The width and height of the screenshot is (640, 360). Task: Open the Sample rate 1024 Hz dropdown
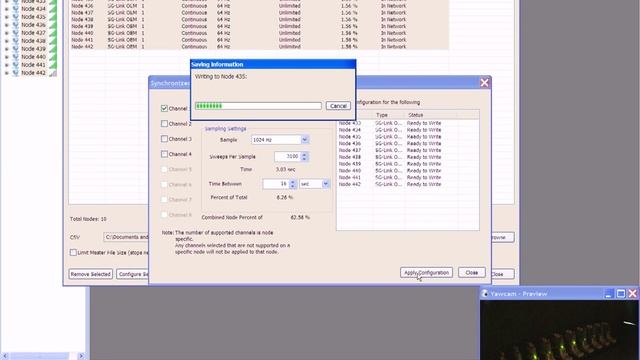(304, 140)
